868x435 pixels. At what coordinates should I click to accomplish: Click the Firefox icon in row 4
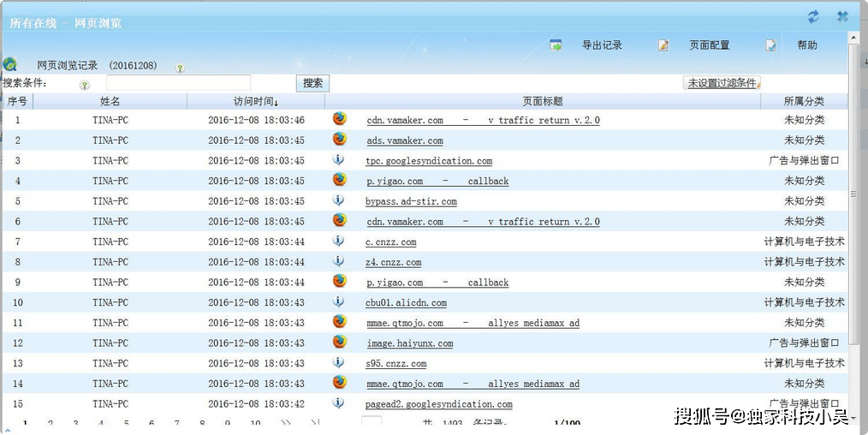click(339, 179)
